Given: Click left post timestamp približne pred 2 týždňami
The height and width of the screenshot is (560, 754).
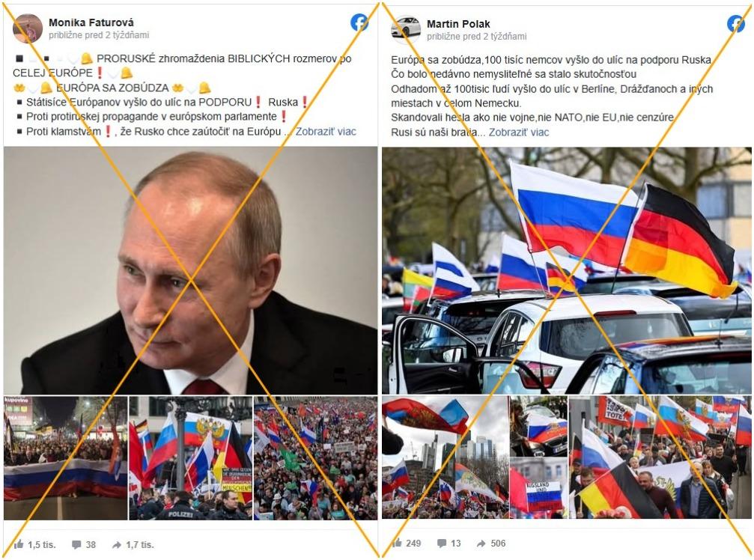Looking at the screenshot, I should point(99,35).
